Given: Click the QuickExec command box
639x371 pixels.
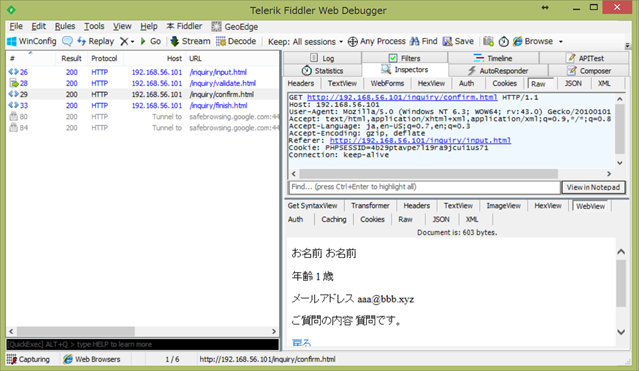Looking at the screenshot, I should coord(142,344).
